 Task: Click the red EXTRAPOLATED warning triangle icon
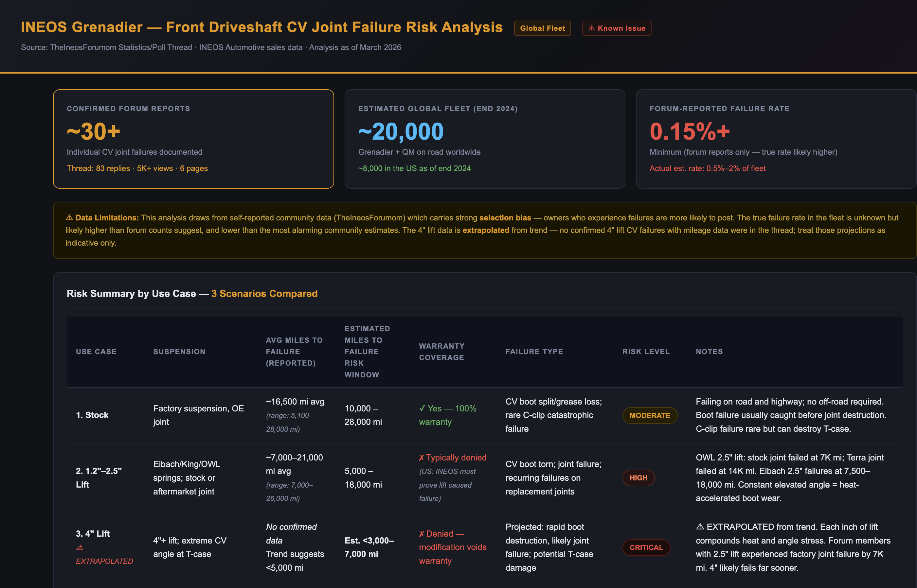80,547
